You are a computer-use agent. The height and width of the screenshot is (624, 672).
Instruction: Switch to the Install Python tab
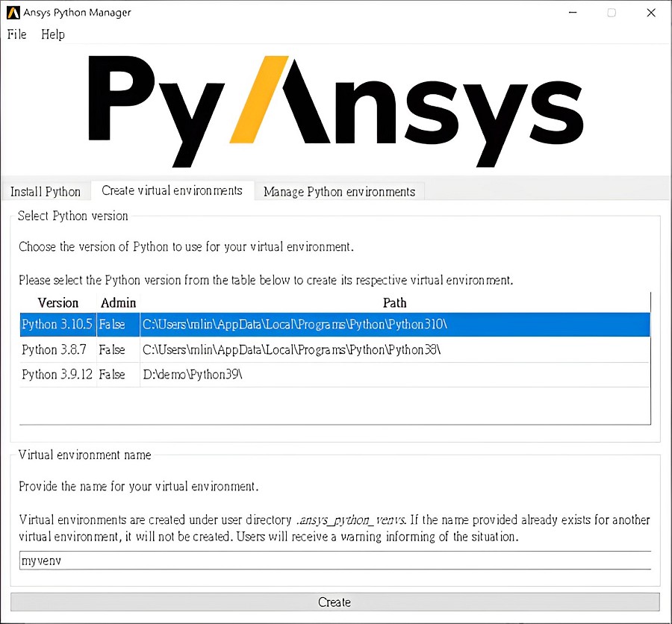pos(45,192)
